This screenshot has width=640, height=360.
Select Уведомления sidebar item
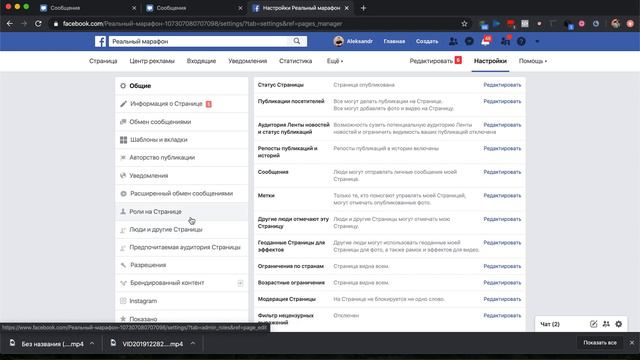(182, 176)
